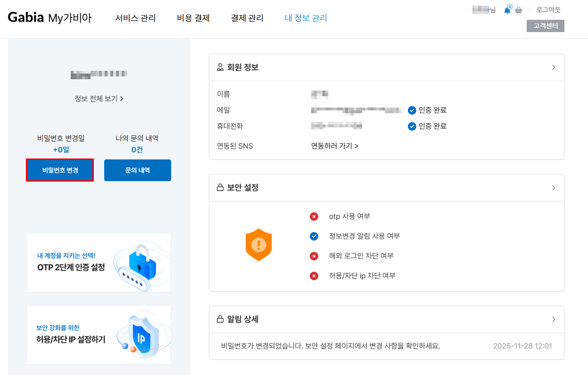Click the 회원 정보 person icon
The height and width of the screenshot is (375, 588).
tap(220, 67)
